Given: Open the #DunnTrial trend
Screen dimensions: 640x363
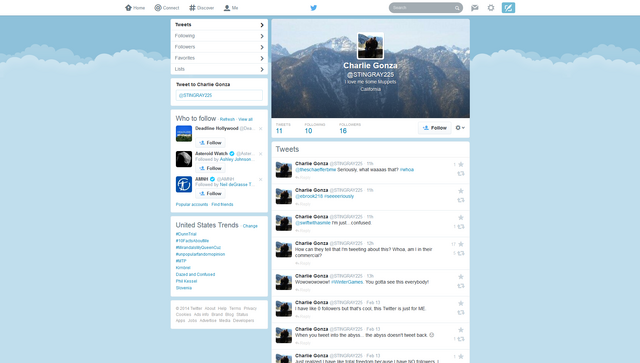Looking at the screenshot, I should 186,234.
